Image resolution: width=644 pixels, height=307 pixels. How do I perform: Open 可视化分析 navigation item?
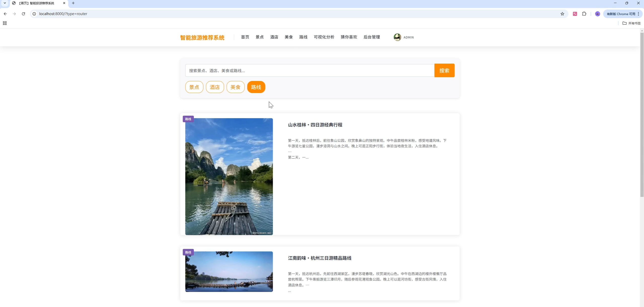(x=324, y=37)
